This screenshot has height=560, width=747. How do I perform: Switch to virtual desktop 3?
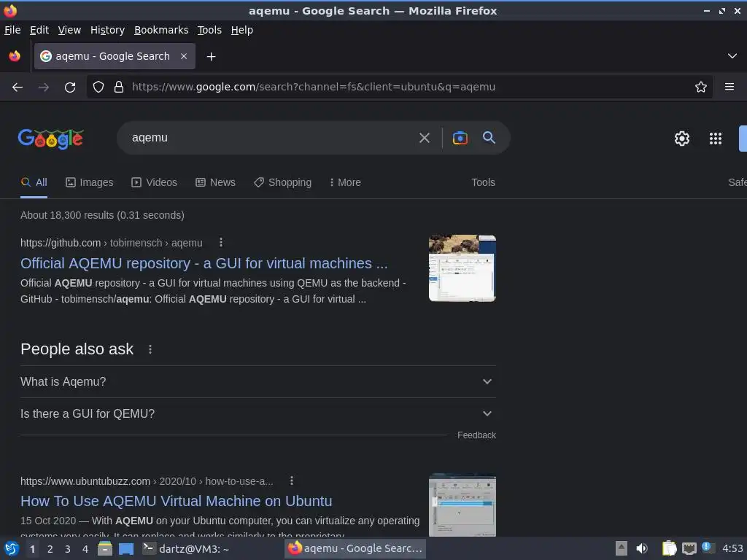coord(68,549)
